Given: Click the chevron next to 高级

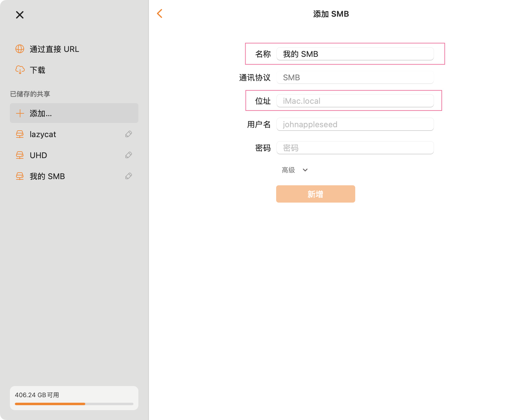Looking at the screenshot, I should pyautogui.click(x=305, y=170).
